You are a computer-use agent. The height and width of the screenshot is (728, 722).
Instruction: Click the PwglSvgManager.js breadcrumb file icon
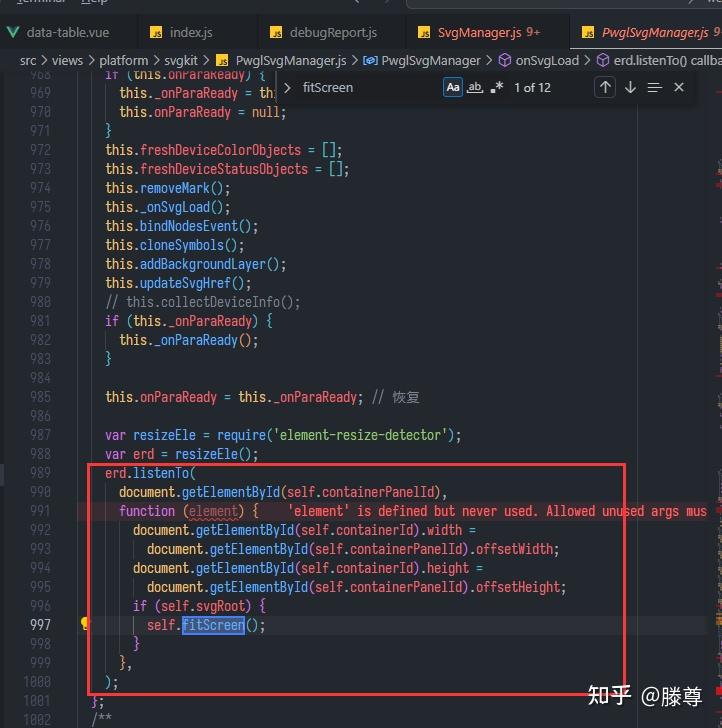point(222,60)
